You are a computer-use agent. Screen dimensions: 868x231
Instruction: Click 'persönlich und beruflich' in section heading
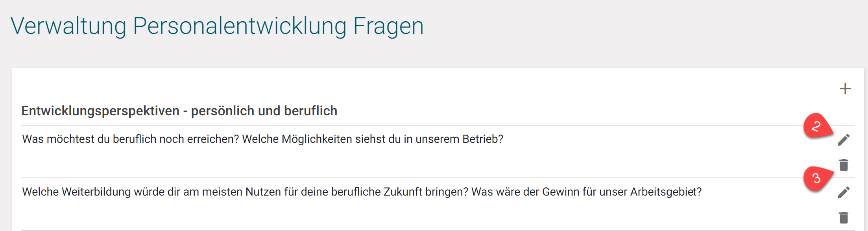(264, 111)
